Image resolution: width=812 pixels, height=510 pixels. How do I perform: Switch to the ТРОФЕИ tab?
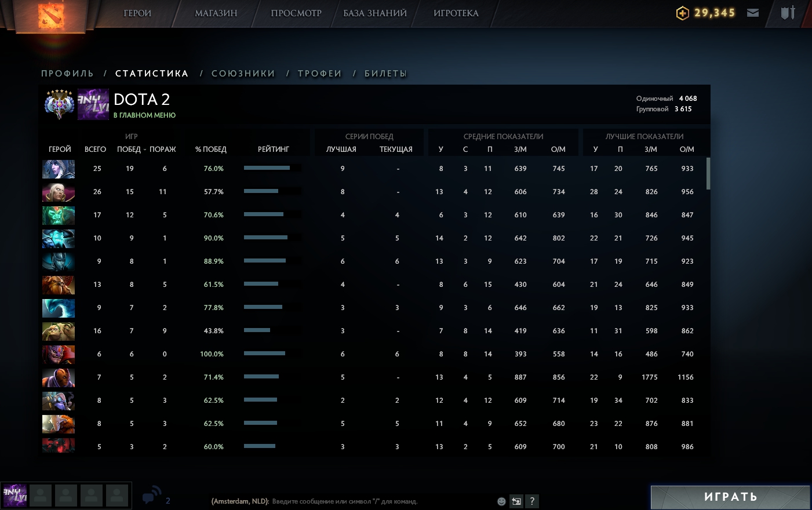click(x=320, y=74)
